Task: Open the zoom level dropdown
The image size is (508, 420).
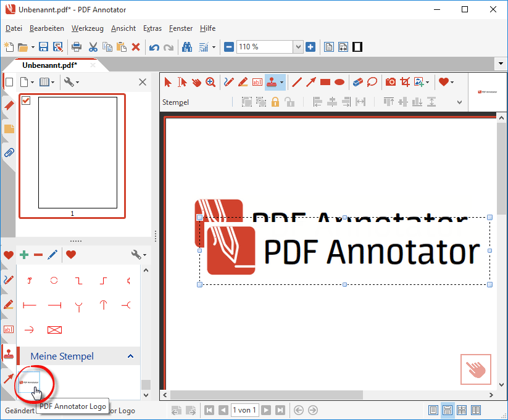Action: click(x=298, y=47)
